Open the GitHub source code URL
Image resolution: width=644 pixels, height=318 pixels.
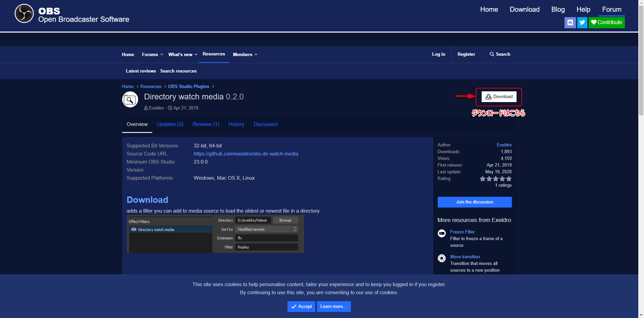tap(246, 154)
